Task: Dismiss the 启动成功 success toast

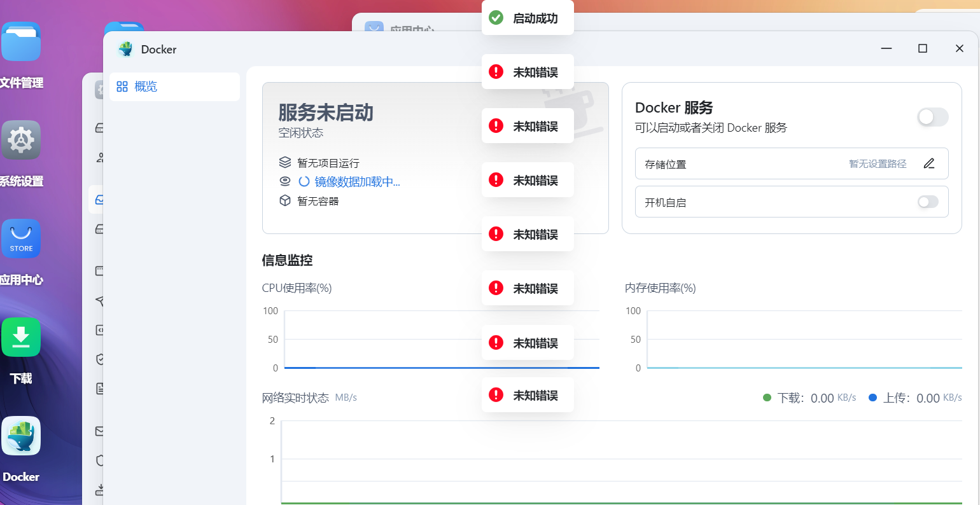Action: click(x=528, y=18)
